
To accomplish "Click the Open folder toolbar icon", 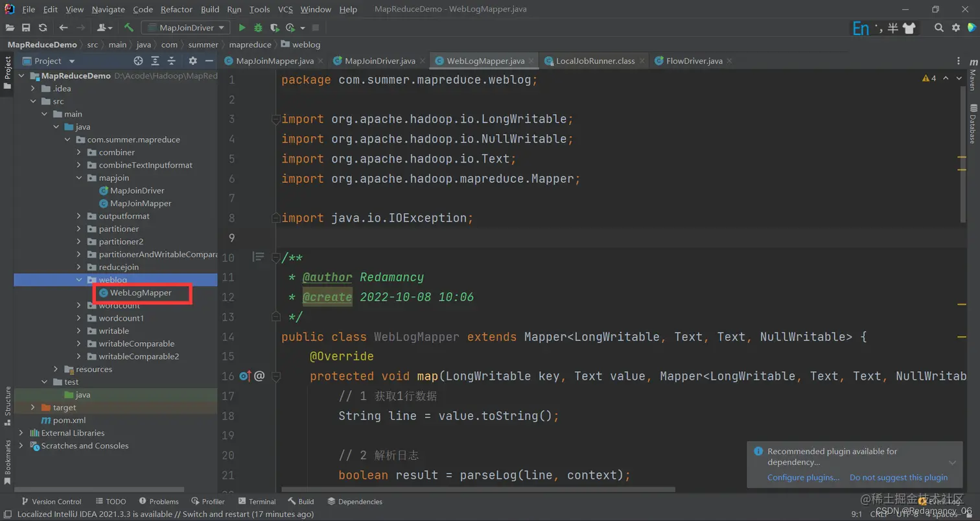I will (x=10, y=28).
